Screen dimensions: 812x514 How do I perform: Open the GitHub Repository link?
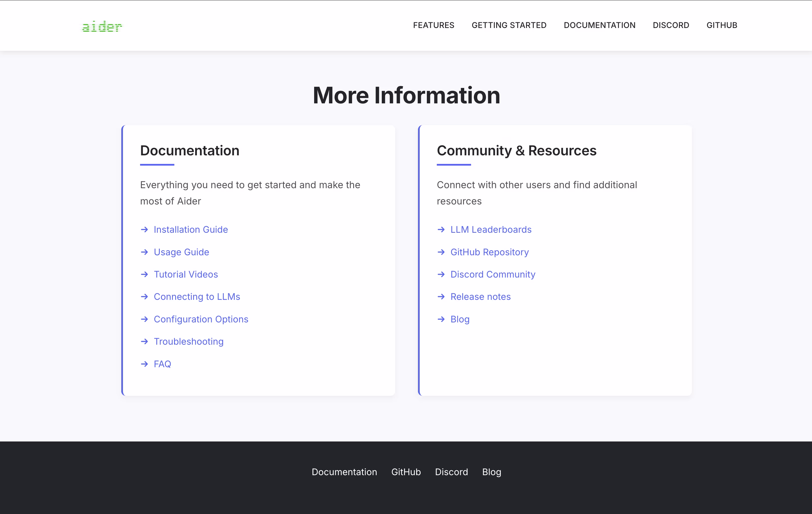coord(489,252)
